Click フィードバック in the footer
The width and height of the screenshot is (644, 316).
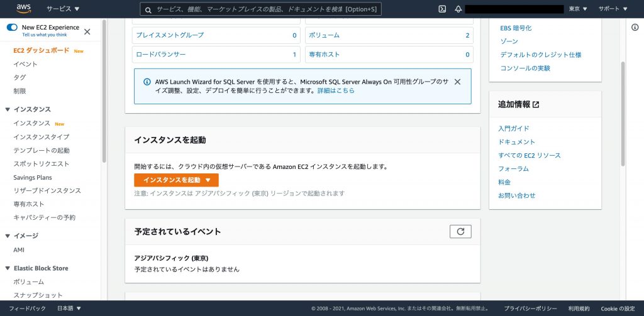(28, 308)
